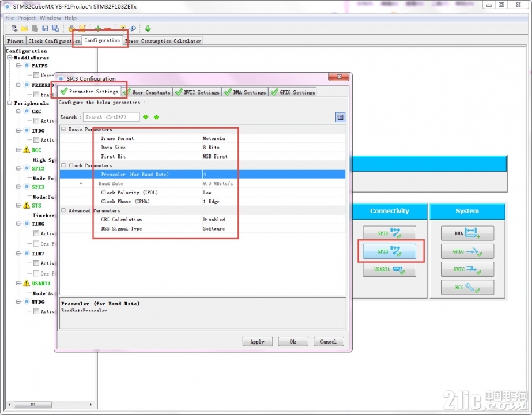Collapse the Peripherals tree node

(10, 103)
